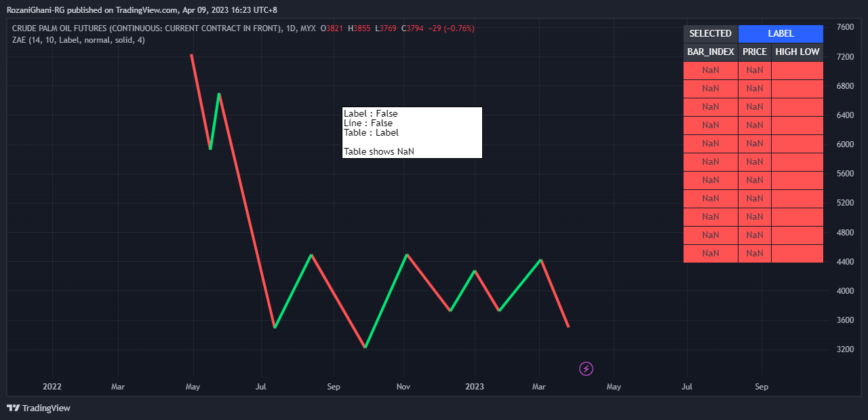
Task: Click the 4400 price scale label
Action: [x=845, y=262]
